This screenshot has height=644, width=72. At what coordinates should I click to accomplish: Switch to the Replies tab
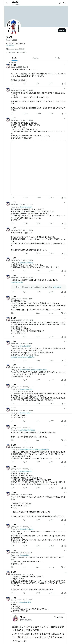[36, 58]
